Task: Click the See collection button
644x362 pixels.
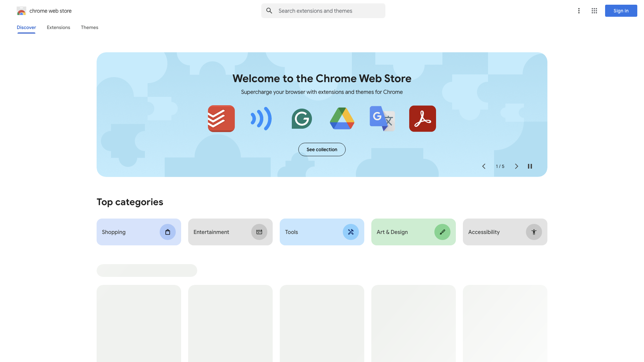Action: 322,149
